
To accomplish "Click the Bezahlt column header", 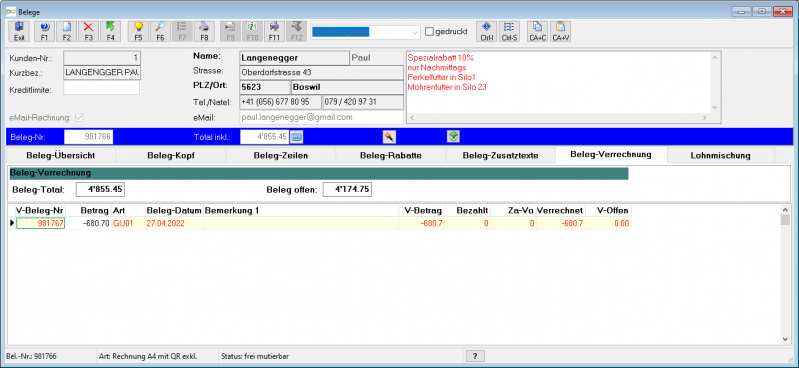I will 467,210.
